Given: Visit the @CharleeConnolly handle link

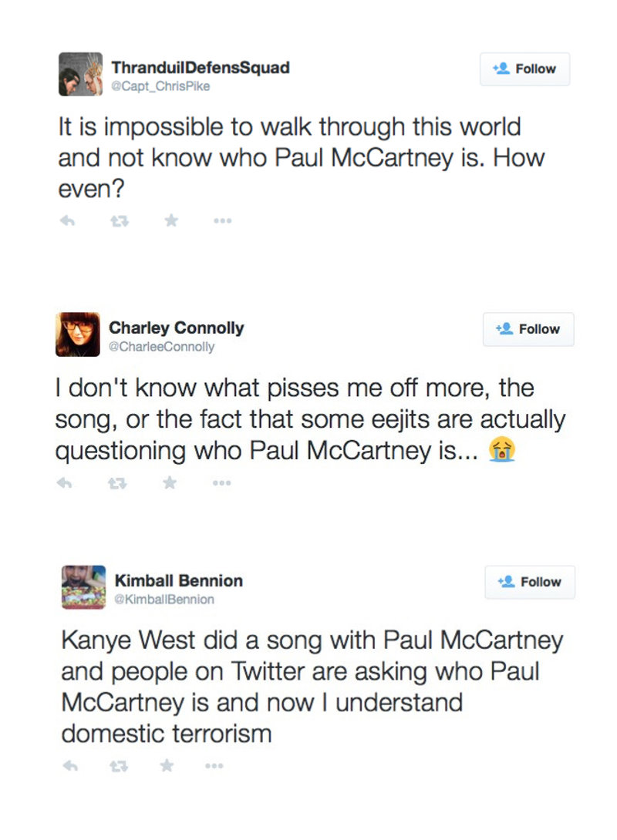Looking at the screenshot, I should tap(161, 347).
